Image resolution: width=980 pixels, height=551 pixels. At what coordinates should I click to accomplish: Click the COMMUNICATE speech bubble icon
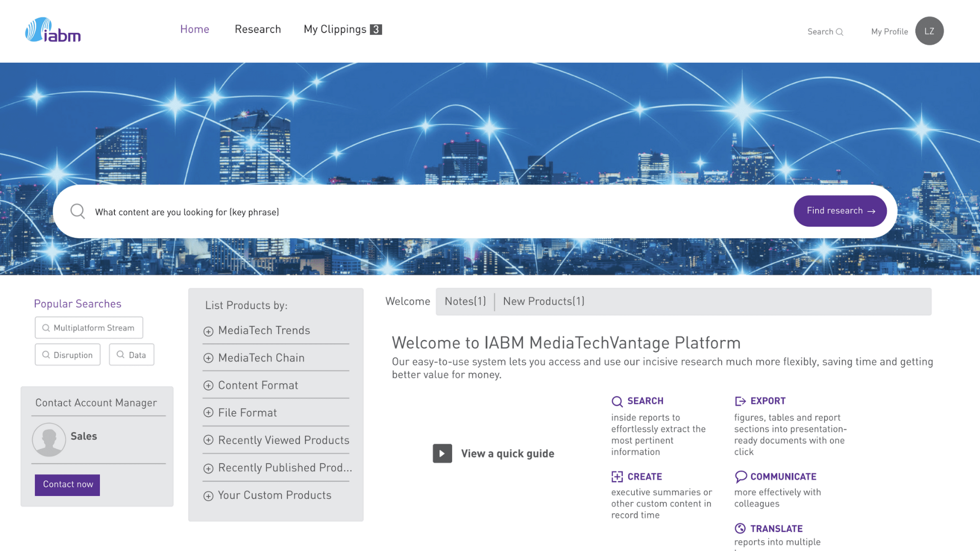(x=741, y=477)
